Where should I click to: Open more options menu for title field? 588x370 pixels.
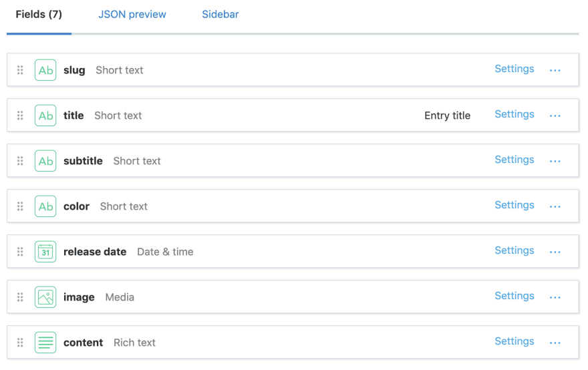[555, 116]
